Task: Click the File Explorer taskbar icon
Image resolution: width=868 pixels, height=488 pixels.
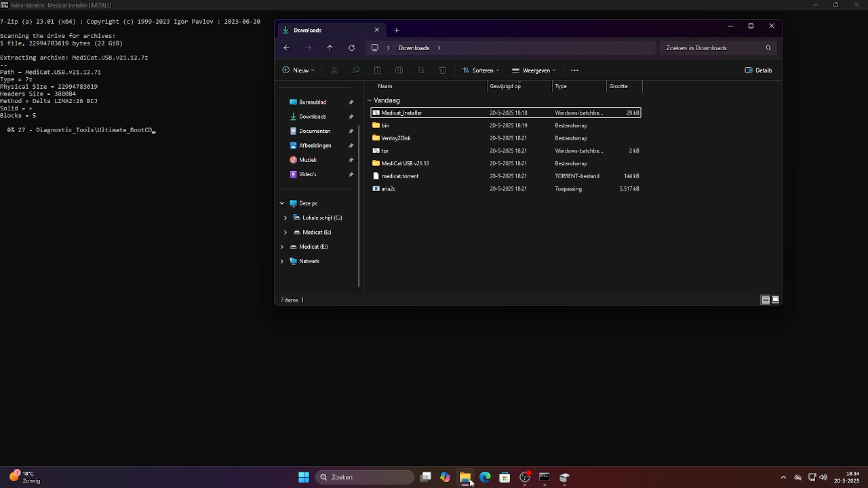Action: click(465, 477)
